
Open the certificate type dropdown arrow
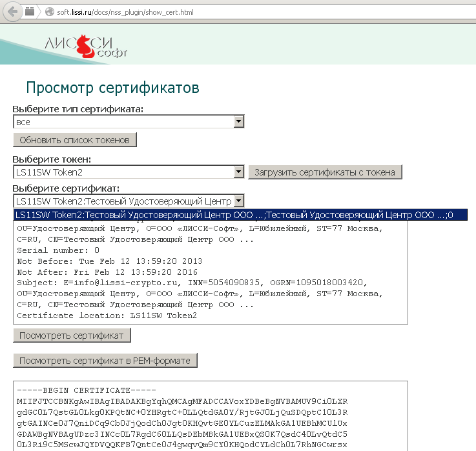pyautogui.click(x=238, y=121)
